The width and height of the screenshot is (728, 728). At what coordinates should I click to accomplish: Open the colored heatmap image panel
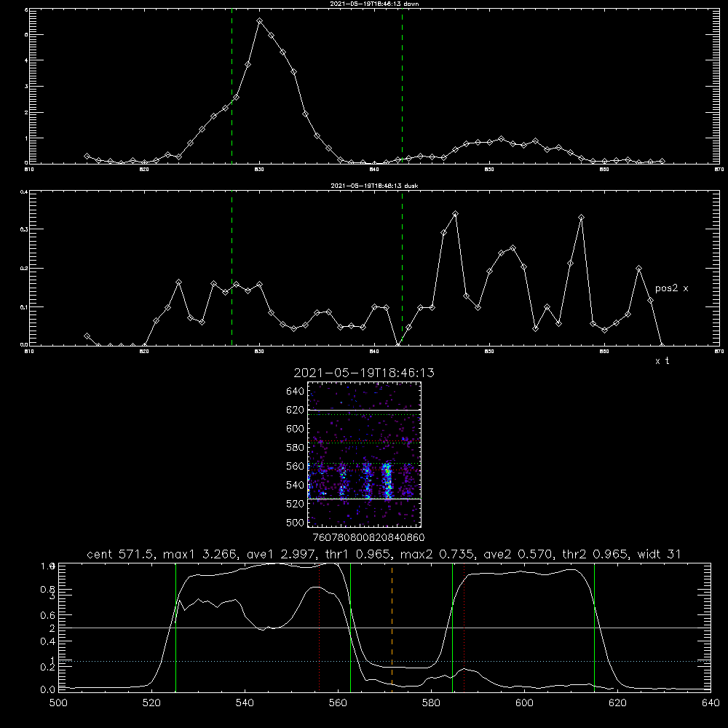(x=364, y=454)
